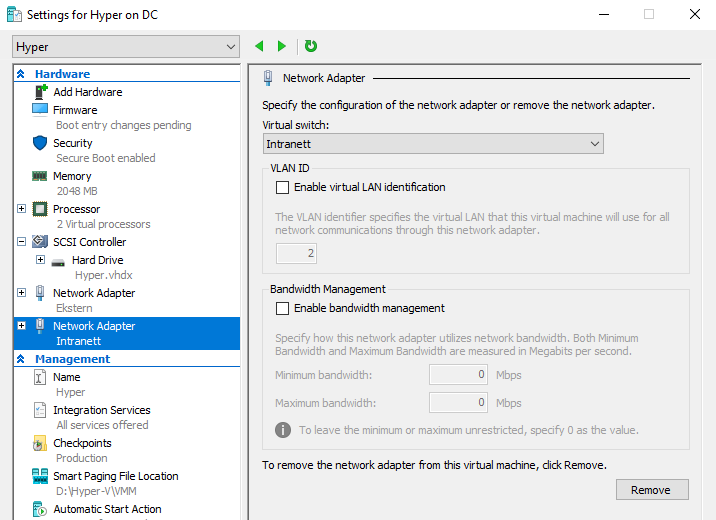The width and height of the screenshot is (716, 520).
Task: Open the Virtual switch Intranett dropdown
Action: [433, 144]
